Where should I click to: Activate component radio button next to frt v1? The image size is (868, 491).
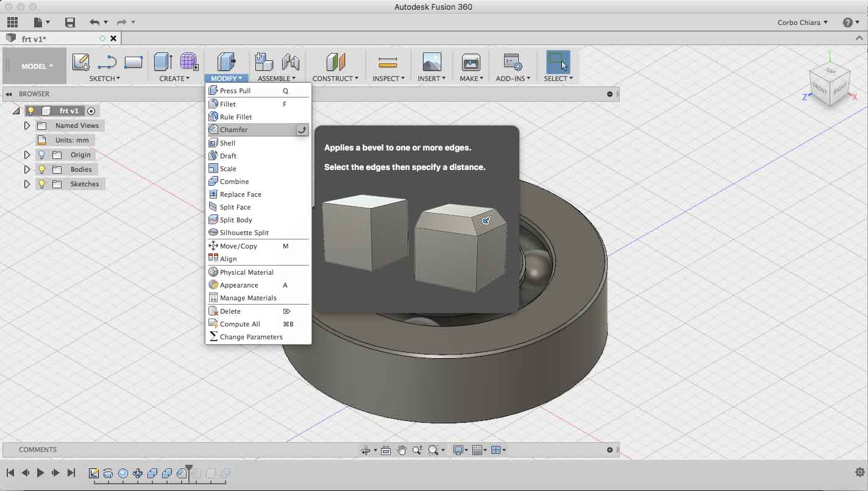[x=91, y=111]
